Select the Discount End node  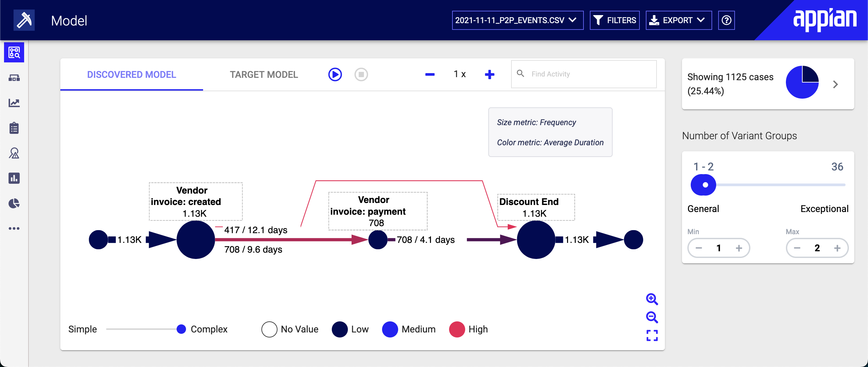click(x=536, y=240)
